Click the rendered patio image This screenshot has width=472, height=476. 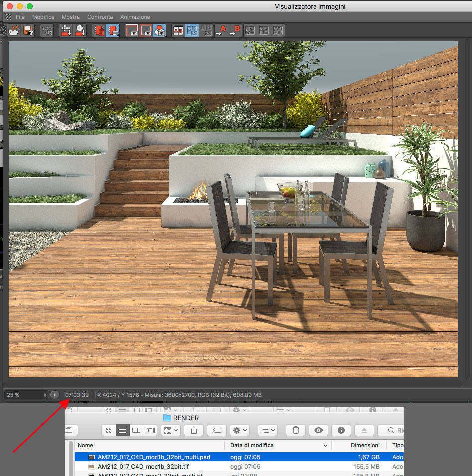pyautogui.click(x=233, y=210)
